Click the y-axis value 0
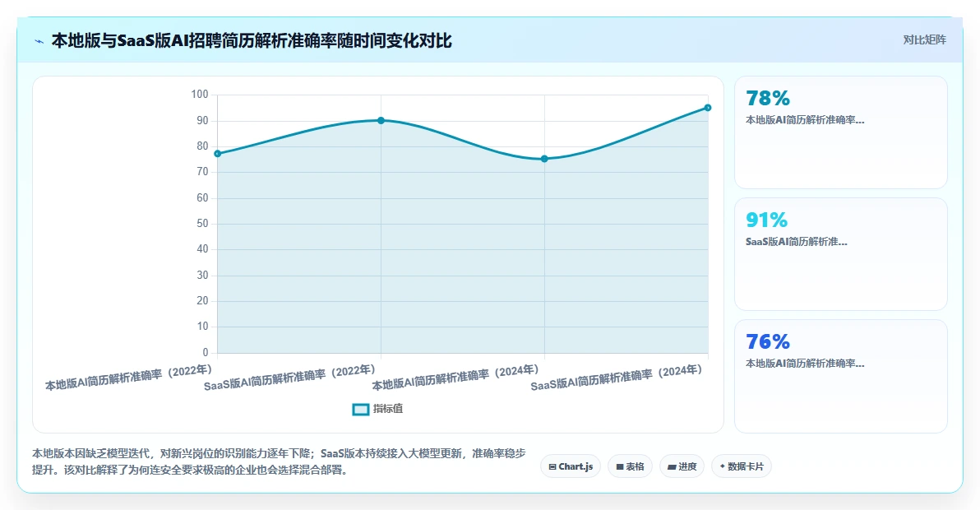This screenshot has height=510, width=980. pos(206,352)
